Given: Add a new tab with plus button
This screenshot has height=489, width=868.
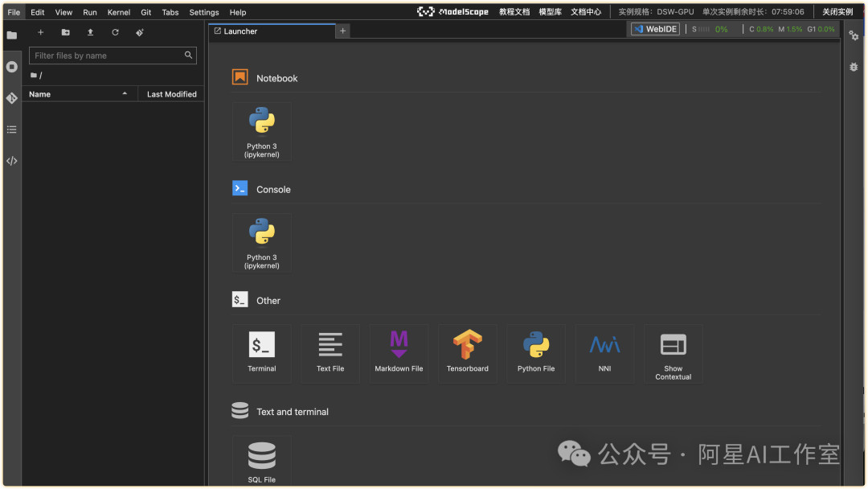Looking at the screenshot, I should (x=342, y=31).
